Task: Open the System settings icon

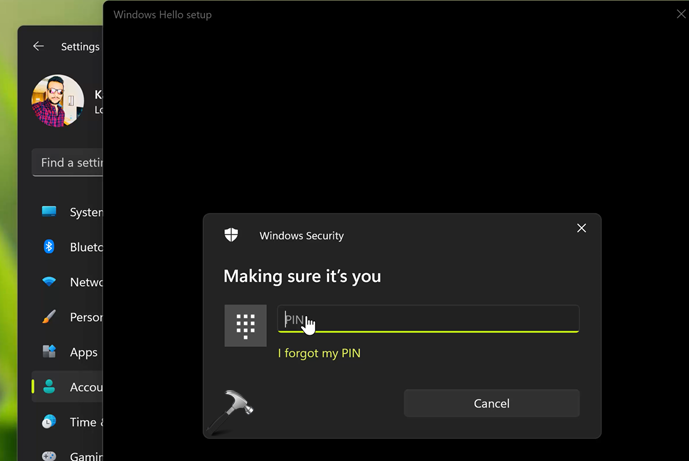Action: [49, 212]
